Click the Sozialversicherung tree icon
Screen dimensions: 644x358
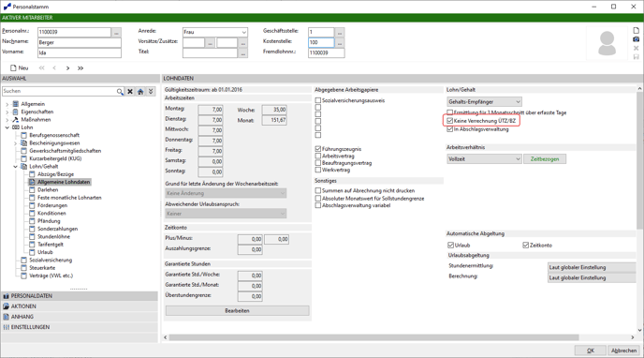23,261
